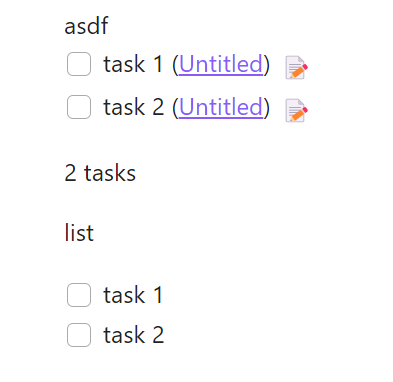Click closing parenthesis after task 1's Untitled link

coord(266,65)
